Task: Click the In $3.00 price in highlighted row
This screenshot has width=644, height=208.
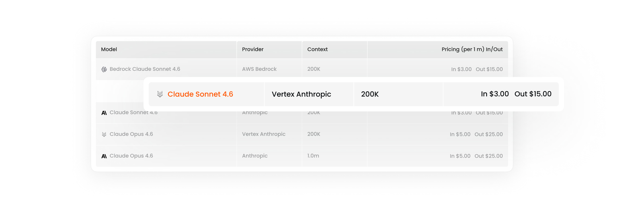Action: (x=495, y=94)
